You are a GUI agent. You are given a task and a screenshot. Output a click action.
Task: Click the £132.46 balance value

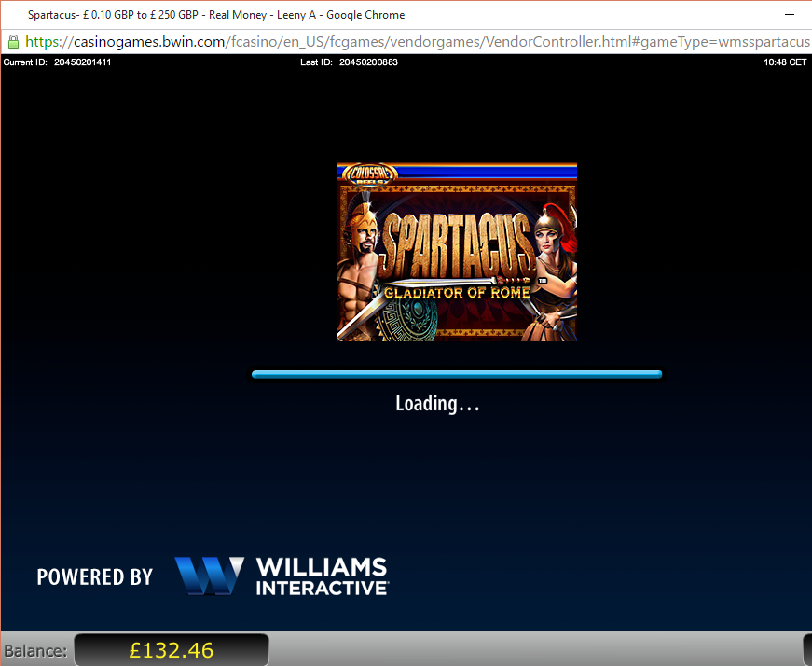[x=172, y=650]
